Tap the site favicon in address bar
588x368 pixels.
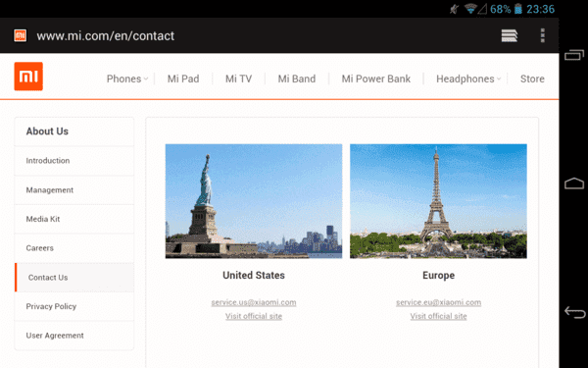(x=21, y=35)
